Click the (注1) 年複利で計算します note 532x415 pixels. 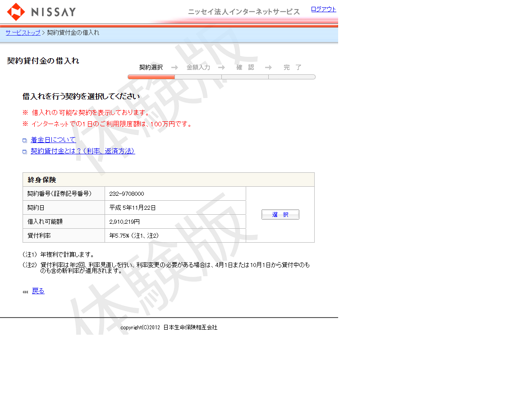point(58,254)
